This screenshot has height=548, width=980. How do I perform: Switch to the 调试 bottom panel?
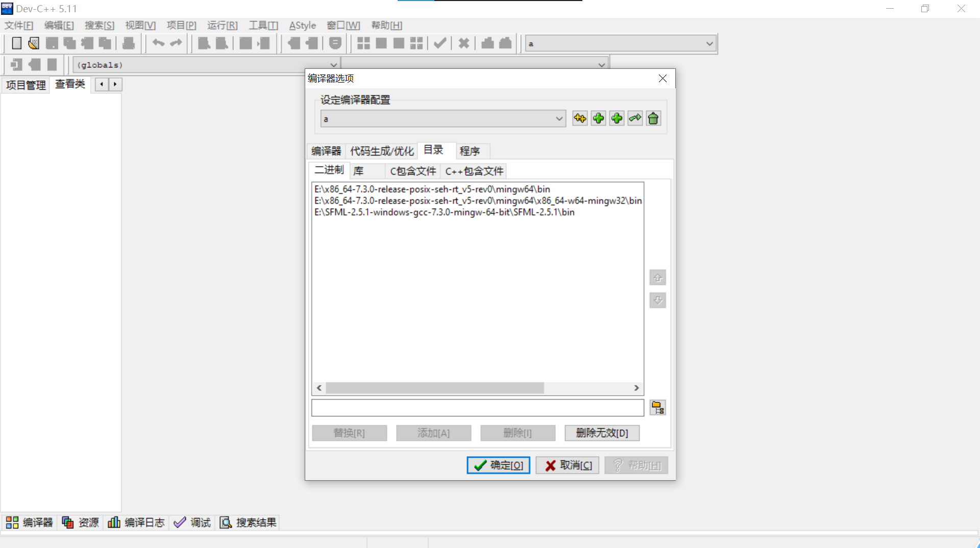(192, 522)
